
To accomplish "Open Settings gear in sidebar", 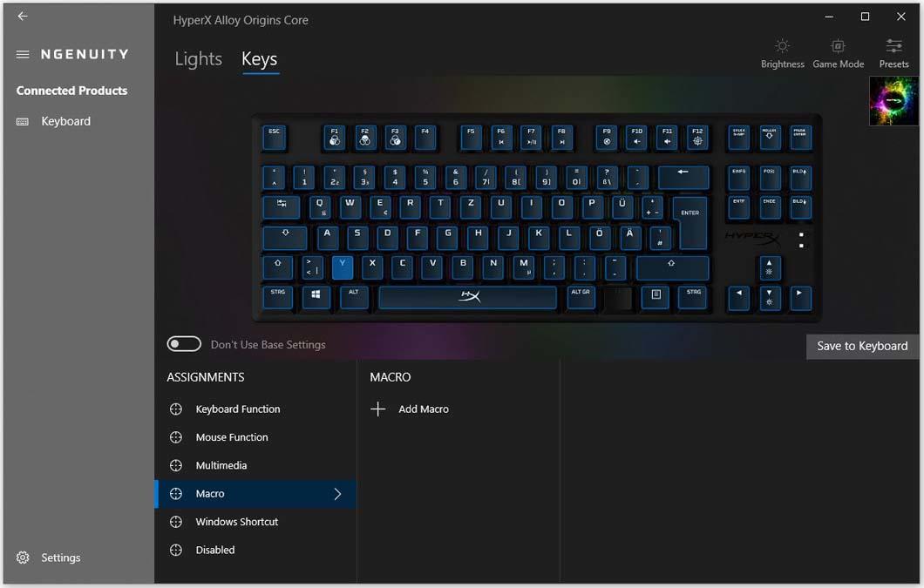I will pyautogui.click(x=23, y=558).
